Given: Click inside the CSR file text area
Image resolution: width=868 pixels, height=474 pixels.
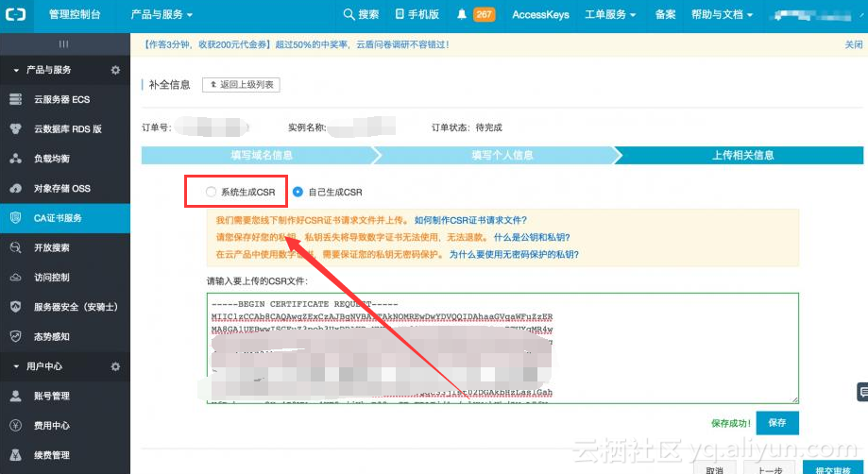Looking at the screenshot, I should coord(501,347).
